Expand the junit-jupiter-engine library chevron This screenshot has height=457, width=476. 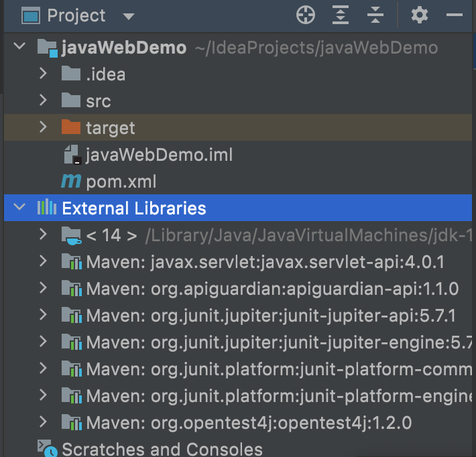pos(43,341)
